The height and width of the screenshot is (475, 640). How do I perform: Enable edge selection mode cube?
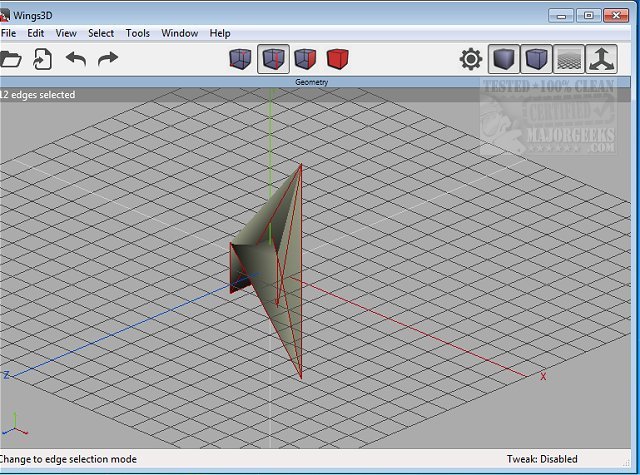272,59
